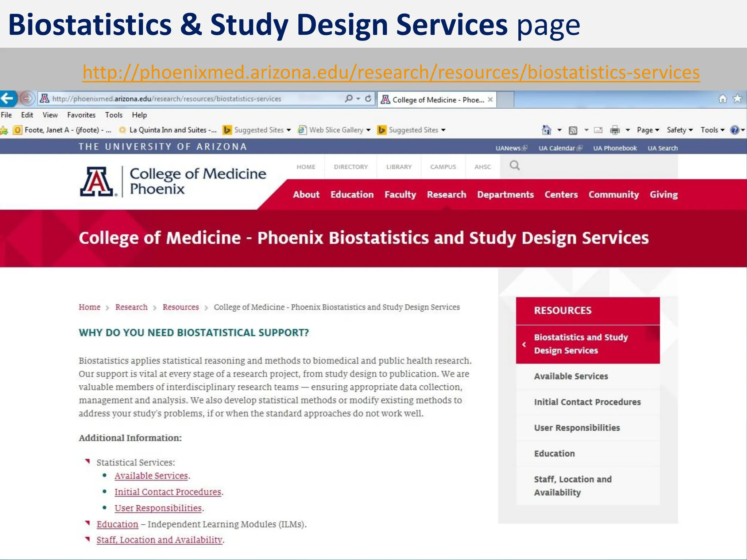Viewport: 747px width, 560px height.
Task: Click the site search magnifier beside AHSC
Action: tap(515, 166)
